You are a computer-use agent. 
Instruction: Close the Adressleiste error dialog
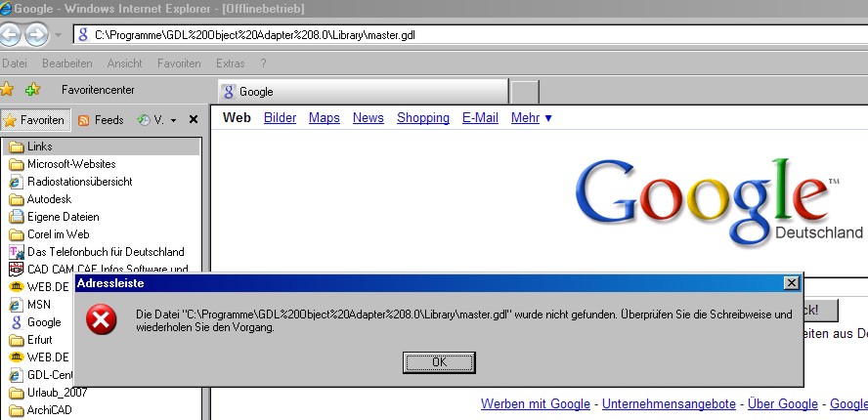pyautogui.click(x=792, y=283)
